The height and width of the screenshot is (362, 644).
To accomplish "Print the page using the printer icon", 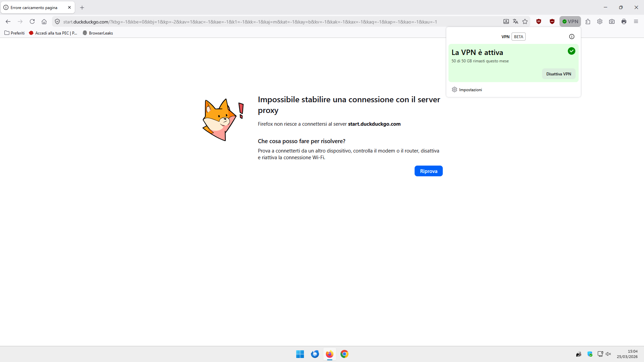I will coord(624,21).
